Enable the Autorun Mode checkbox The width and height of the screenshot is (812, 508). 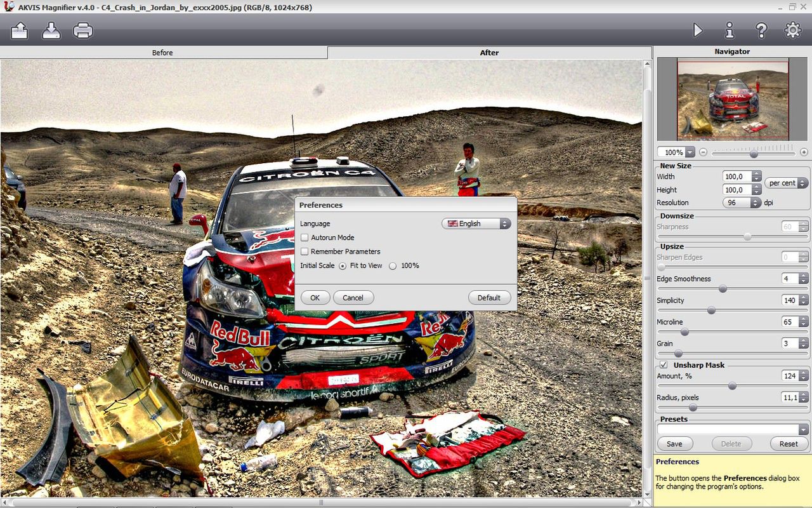click(304, 237)
